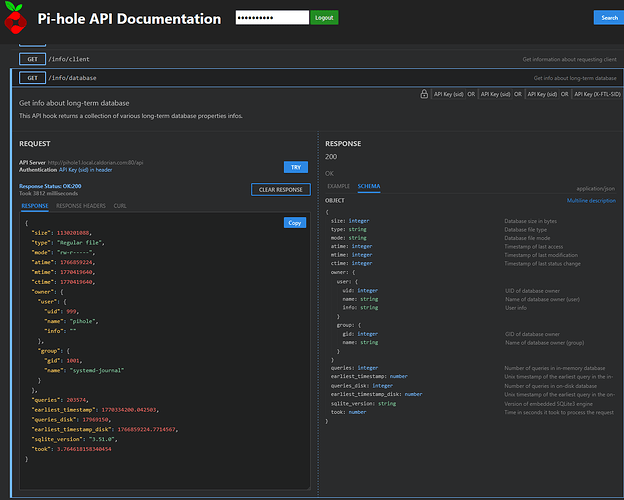Viewport: 624px width, 500px height.
Task: Click the Pi-hole API Documentation title
Action: pyautogui.click(x=129, y=18)
